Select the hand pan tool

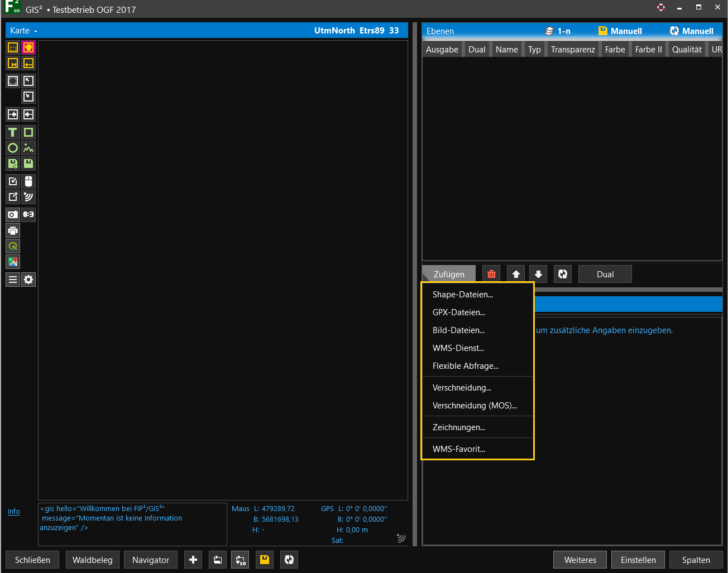click(x=28, y=47)
